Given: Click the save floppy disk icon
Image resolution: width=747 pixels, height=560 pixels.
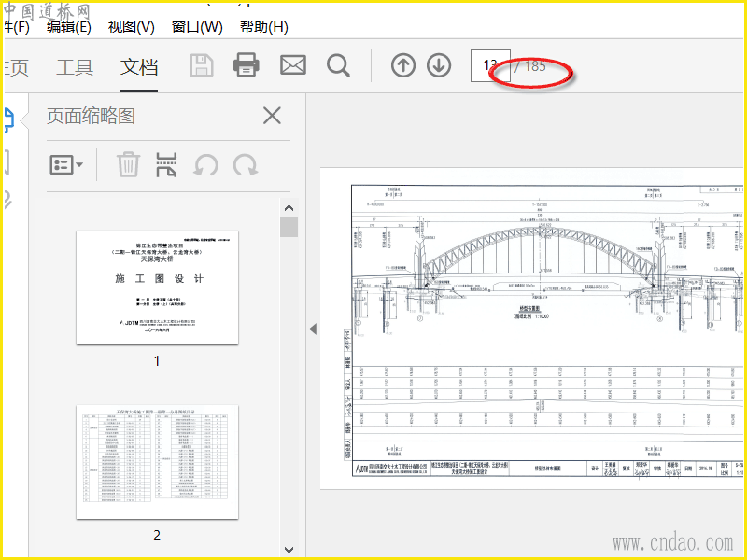Looking at the screenshot, I should [202, 65].
